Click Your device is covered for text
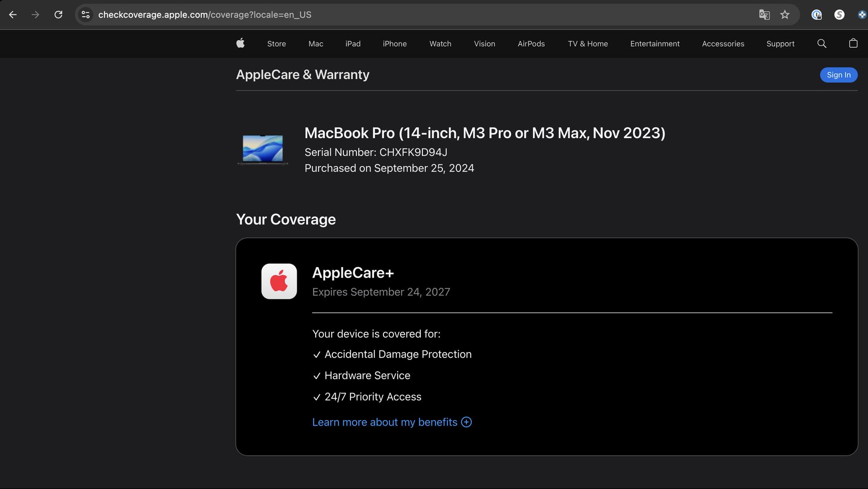 point(376,334)
